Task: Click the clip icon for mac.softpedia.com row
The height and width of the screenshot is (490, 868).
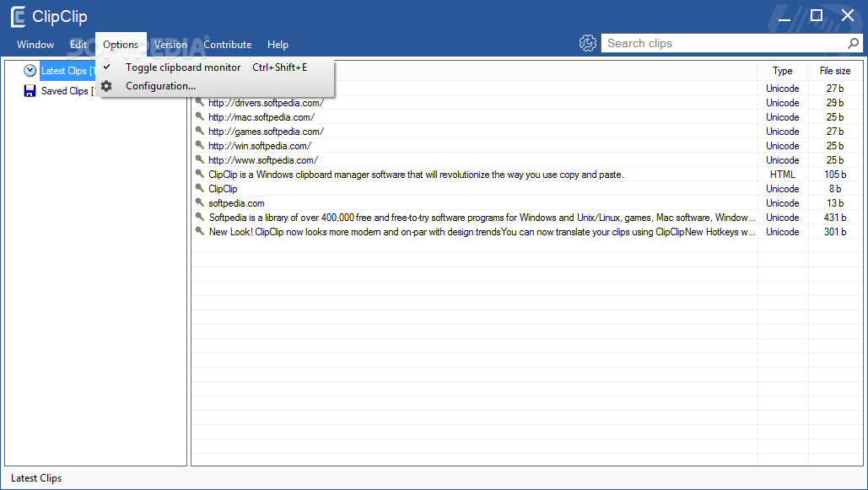Action: (x=200, y=116)
